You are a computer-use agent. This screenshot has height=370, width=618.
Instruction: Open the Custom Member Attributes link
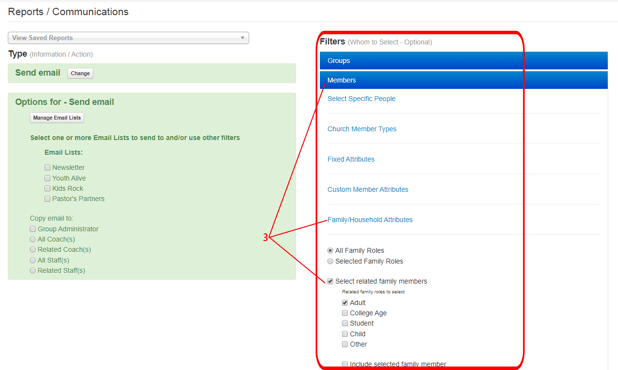tap(368, 190)
